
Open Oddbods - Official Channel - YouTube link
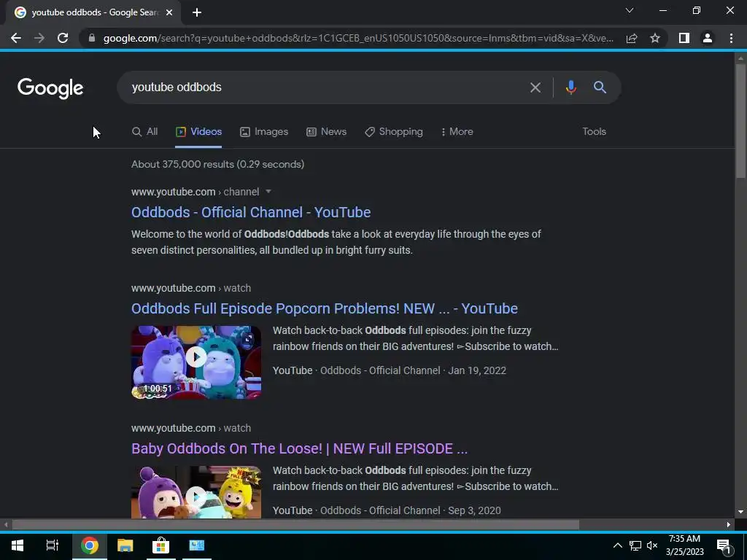pyautogui.click(x=251, y=212)
